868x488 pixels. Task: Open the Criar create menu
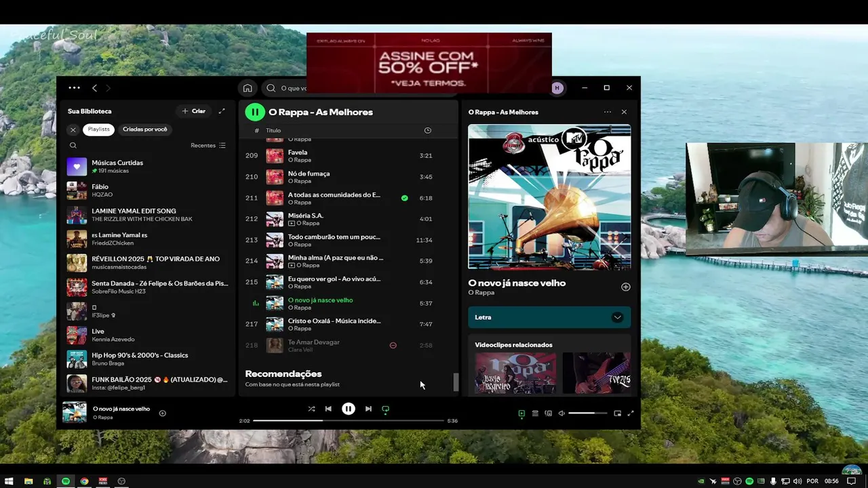click(193, 111)
